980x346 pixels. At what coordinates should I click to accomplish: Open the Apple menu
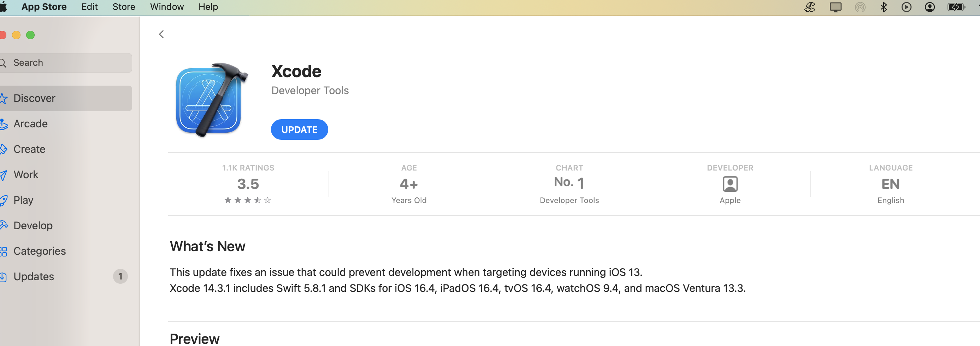(4, 7)
